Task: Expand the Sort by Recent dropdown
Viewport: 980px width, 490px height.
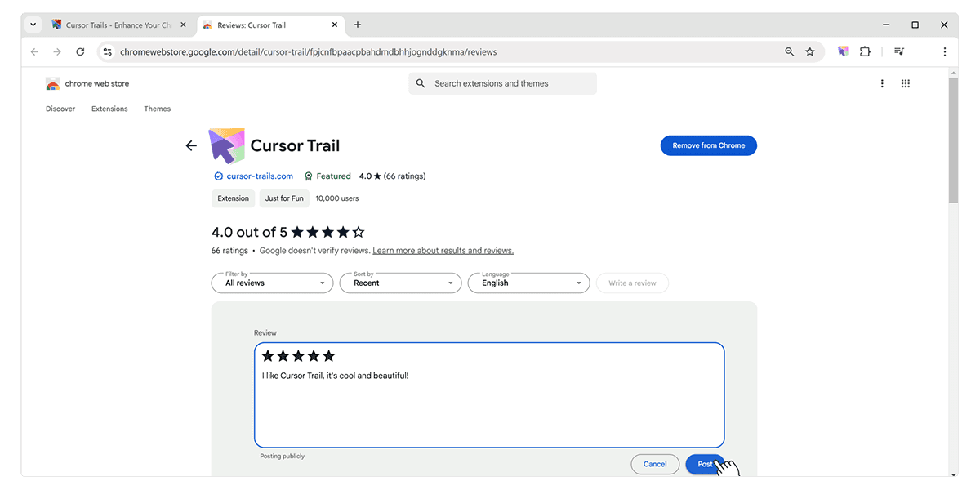Action: coord(400,283)
